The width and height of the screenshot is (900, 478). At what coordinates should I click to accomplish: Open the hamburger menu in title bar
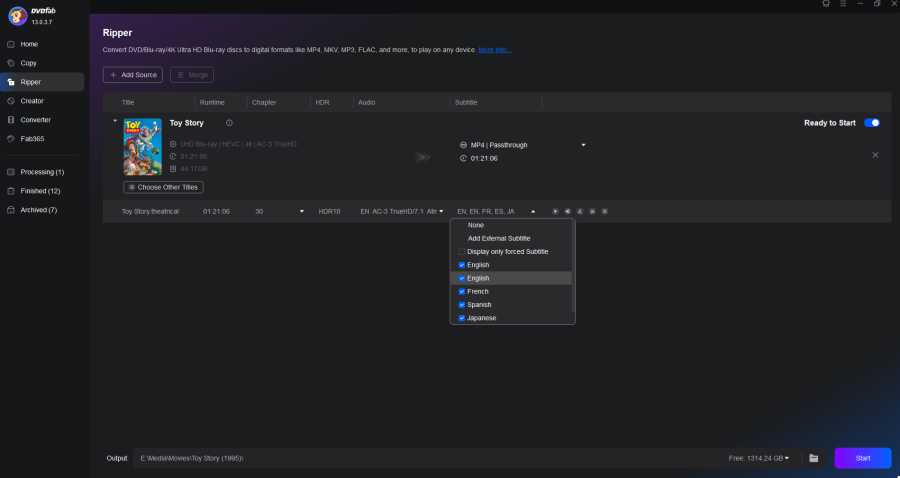point(843,3)
